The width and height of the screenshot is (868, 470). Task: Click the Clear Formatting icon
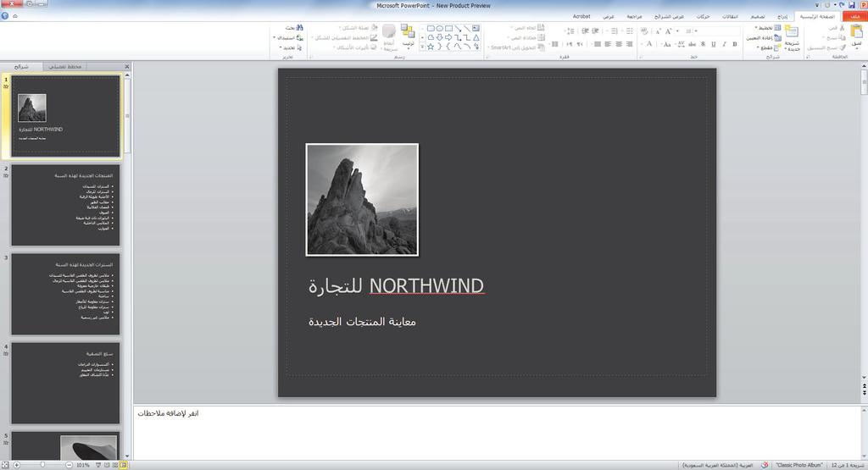(644, 31)
